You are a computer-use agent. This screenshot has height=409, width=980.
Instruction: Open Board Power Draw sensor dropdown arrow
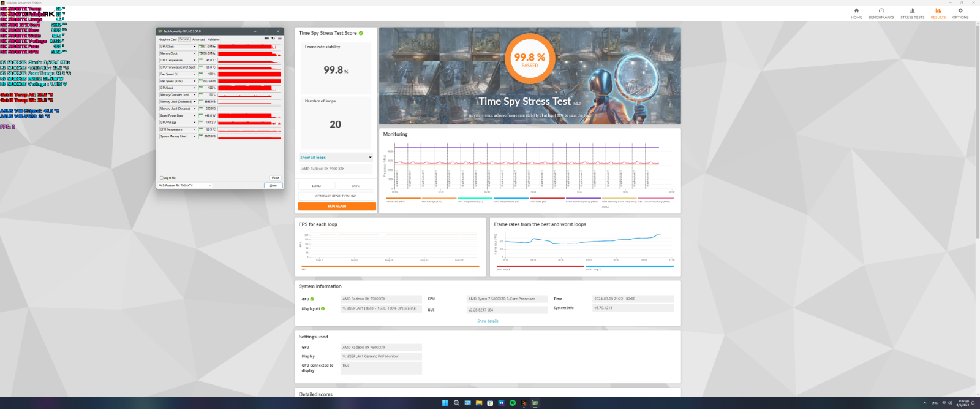(x=195, y=115)
